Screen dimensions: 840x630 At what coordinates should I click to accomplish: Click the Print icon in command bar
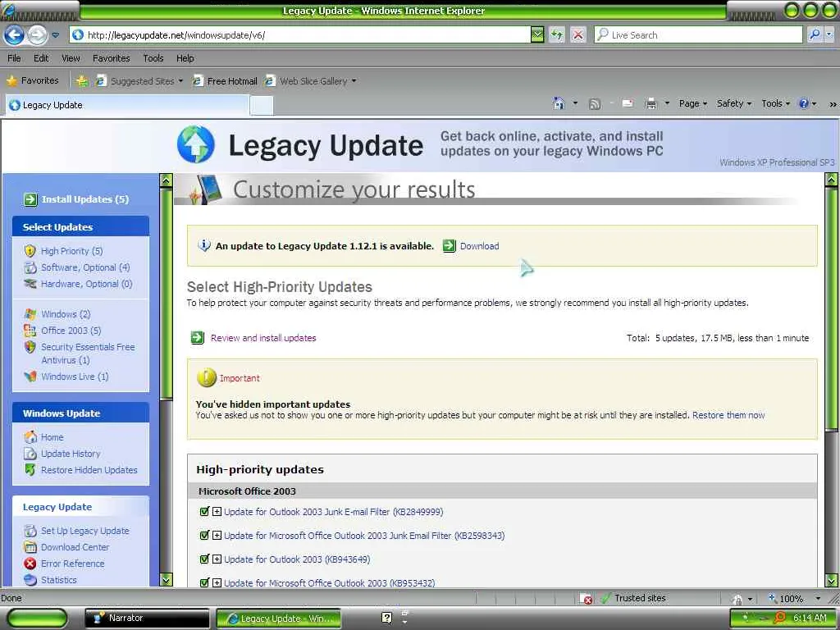click(x=651, y=103)
